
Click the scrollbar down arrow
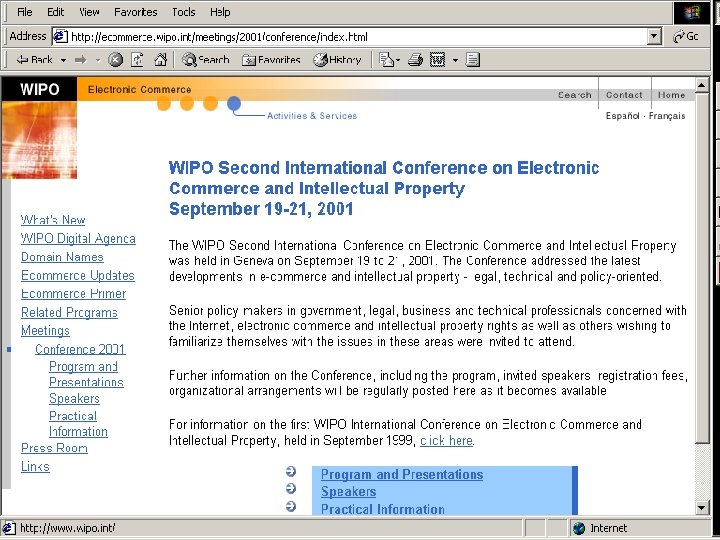(702, 507)
